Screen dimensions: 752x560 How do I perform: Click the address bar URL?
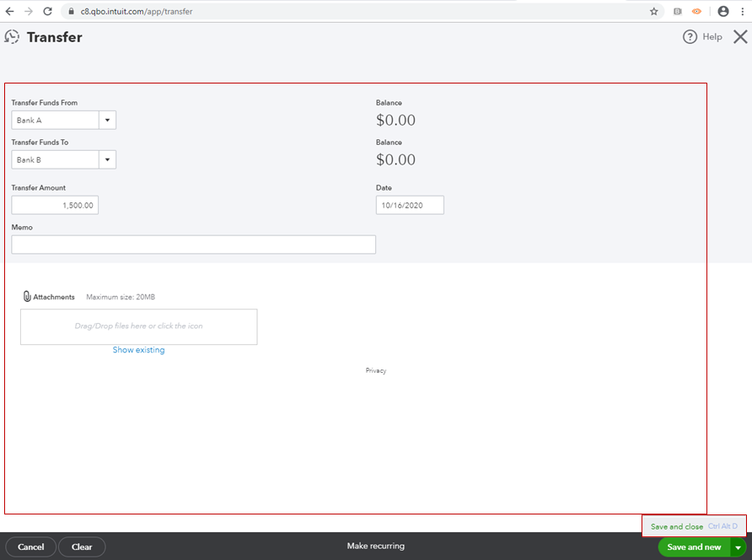pyautogui.click(x=137, y=12)
